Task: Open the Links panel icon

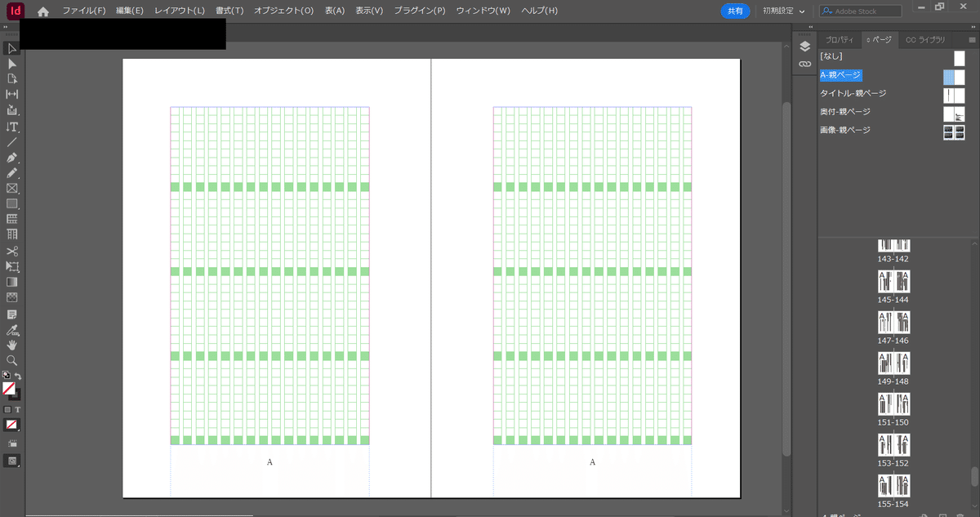Action: pos(804,64)
